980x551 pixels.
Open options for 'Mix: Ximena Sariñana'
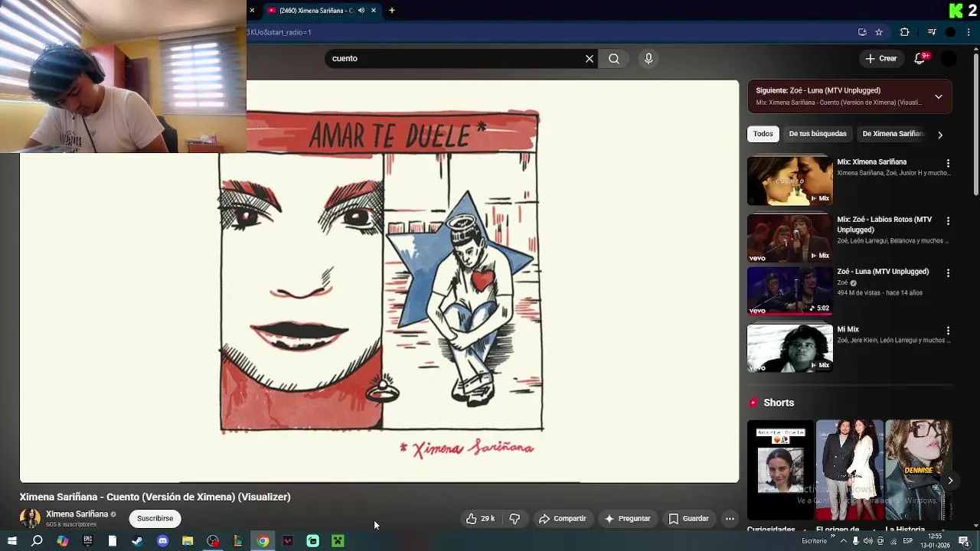948,163
